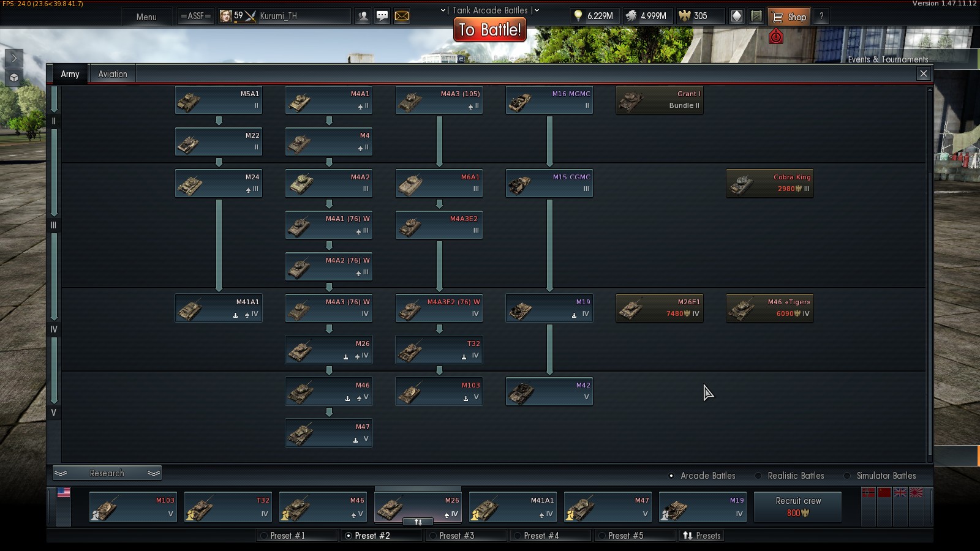The height and width of the screenshot is (551, 980).
Task: Switch to the Japan nation flag
Action: tap(916, 493)
